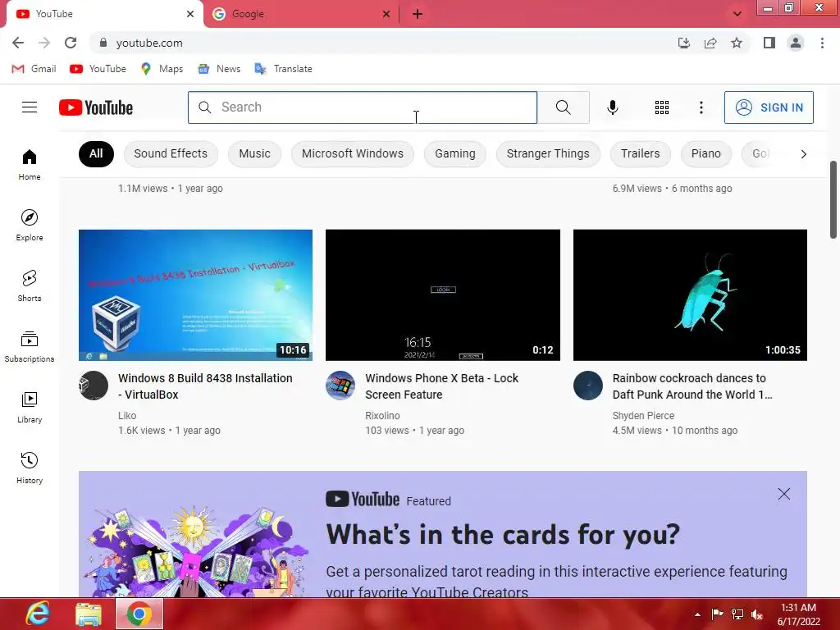Toggle Chrome side panel
This screenshot has height=630, width=840.
(769, 43)
